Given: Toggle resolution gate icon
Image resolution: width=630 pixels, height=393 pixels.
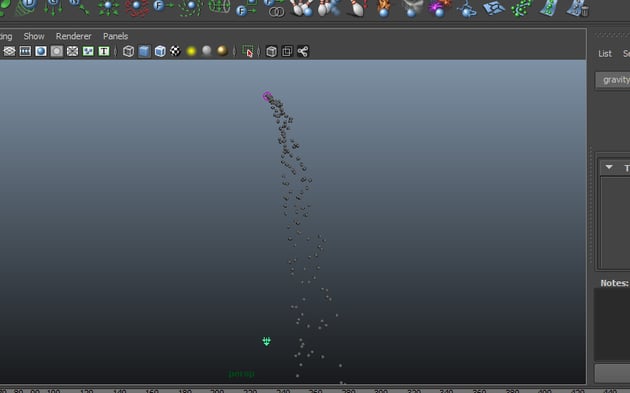Looking at the screenshot, I should point(41,51).
